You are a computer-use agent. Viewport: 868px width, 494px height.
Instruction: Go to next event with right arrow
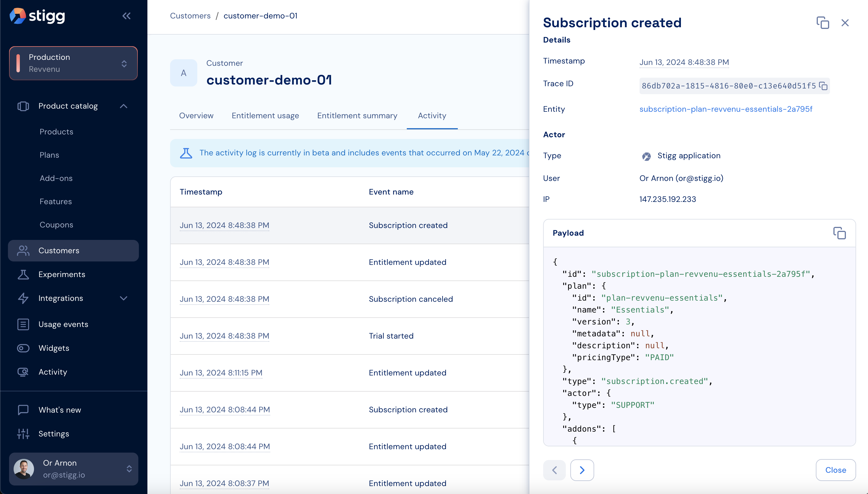click(582, 470)
